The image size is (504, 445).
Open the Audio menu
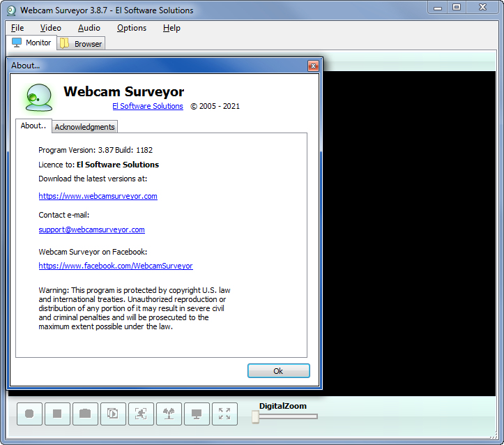click(x=89, y=28)
